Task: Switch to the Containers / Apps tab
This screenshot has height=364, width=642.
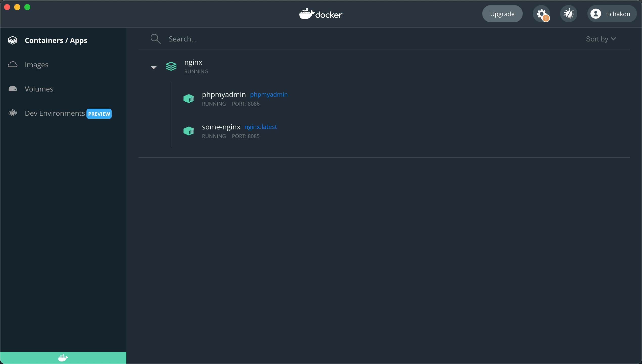Action: (x=56, y=40)
